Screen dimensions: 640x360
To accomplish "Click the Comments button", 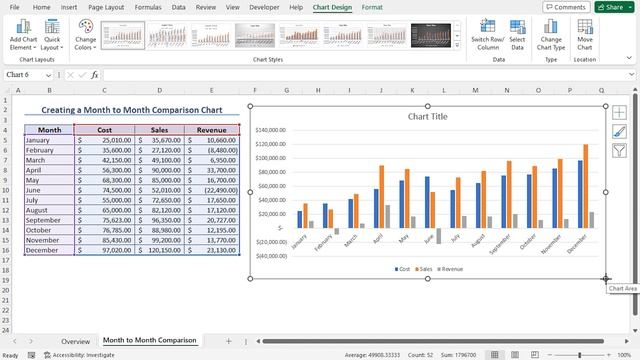I will pos(566,7).
